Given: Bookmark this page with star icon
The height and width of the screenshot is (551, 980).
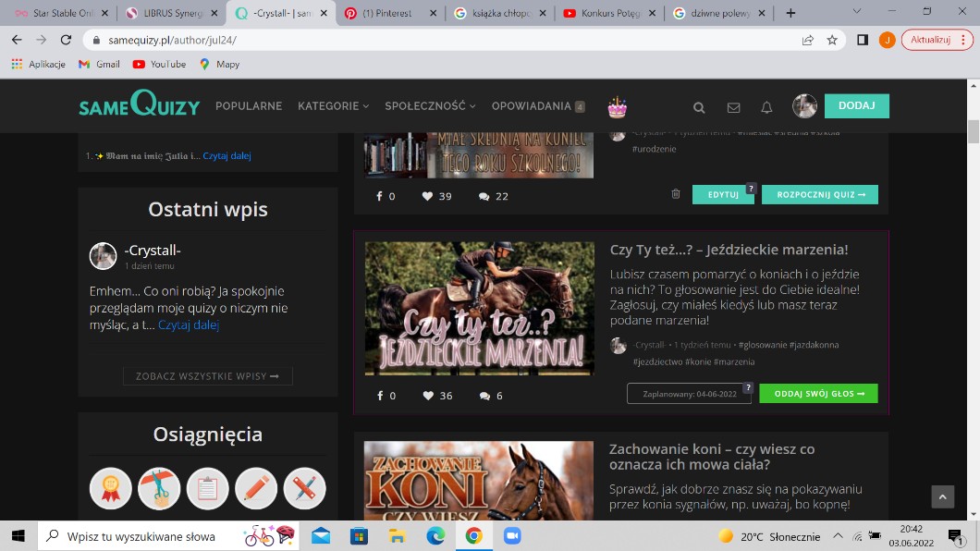Looking at the screenshot, I should [x=832, y=40].
